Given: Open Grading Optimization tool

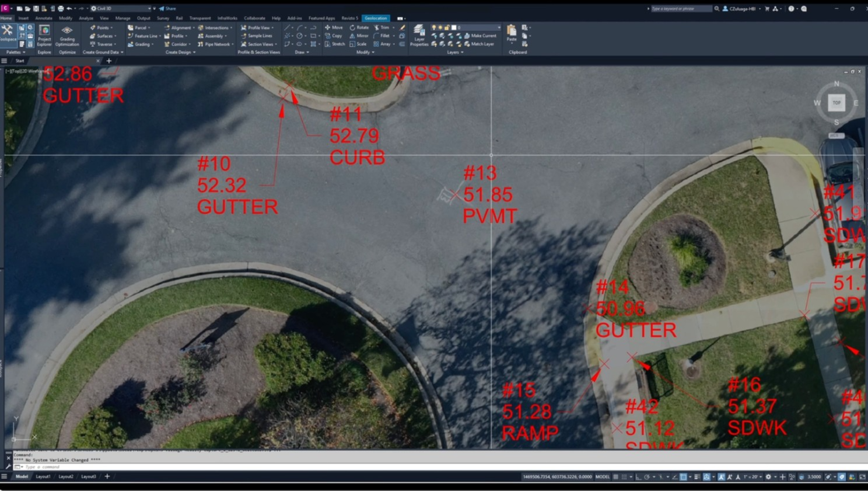Looking at the screenshot, I should click(67, 35).
